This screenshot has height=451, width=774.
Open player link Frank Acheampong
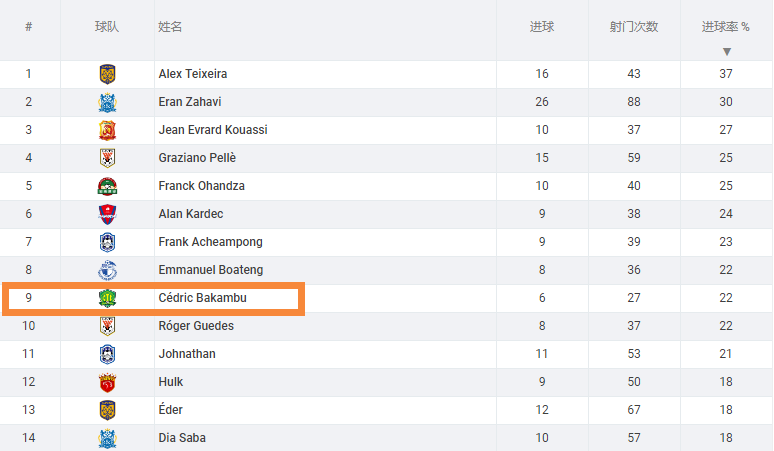(210, 242)
